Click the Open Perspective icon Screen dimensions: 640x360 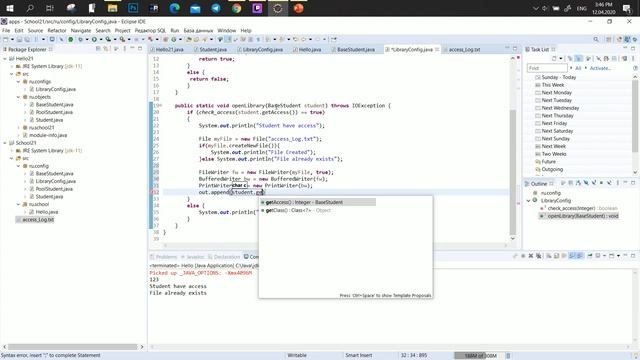point(609,39)
